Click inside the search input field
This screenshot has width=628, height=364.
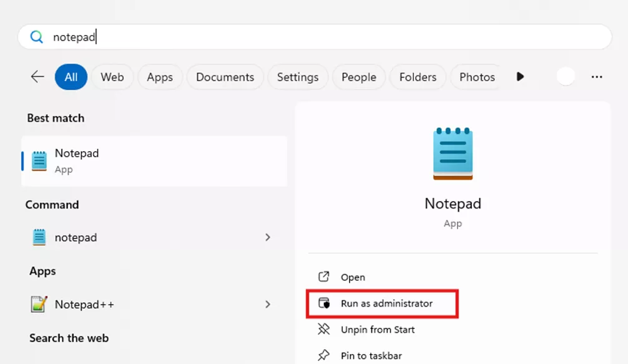click(187, 37)
